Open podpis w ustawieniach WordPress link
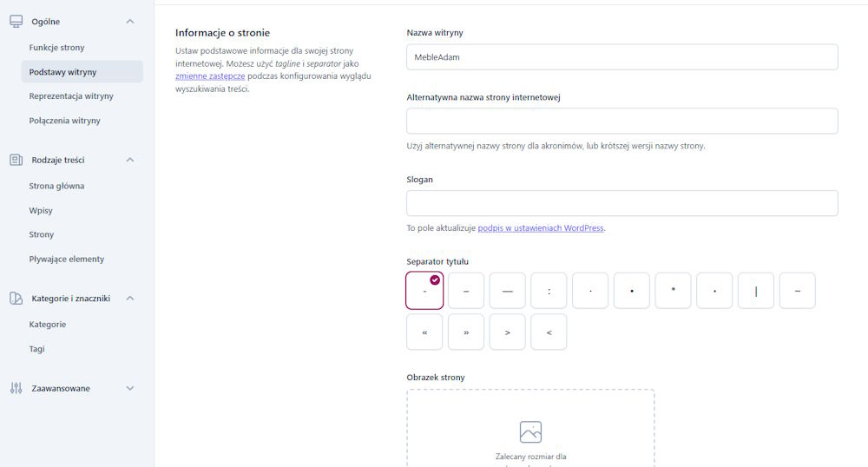Viewport: 868px width, 467px height. click(x=540, y=228)
